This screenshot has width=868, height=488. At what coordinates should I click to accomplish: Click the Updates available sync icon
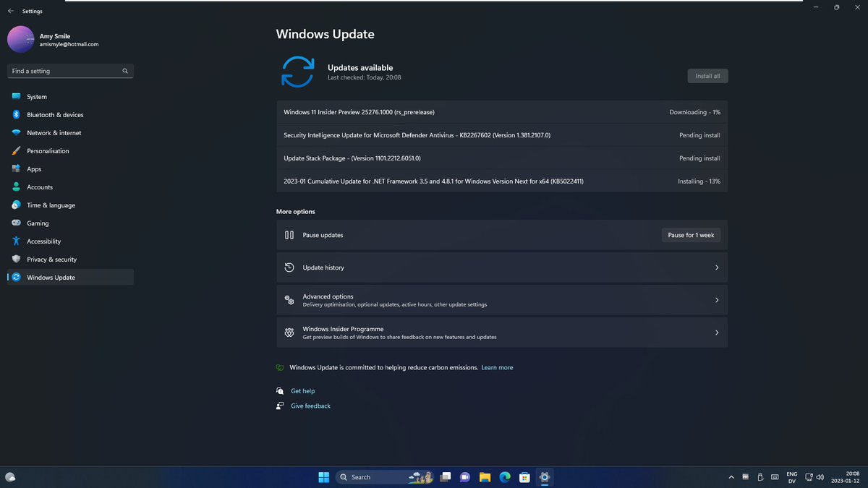297,72
